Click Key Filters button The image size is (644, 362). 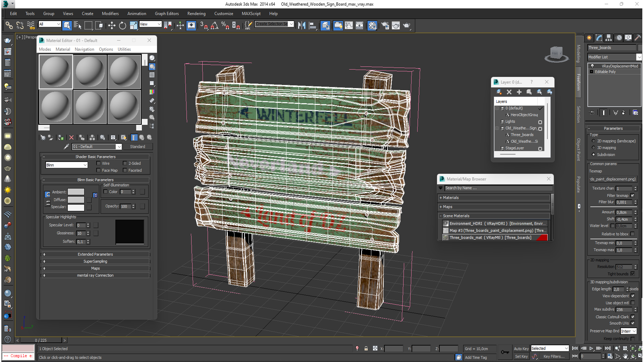pos(554,357)
